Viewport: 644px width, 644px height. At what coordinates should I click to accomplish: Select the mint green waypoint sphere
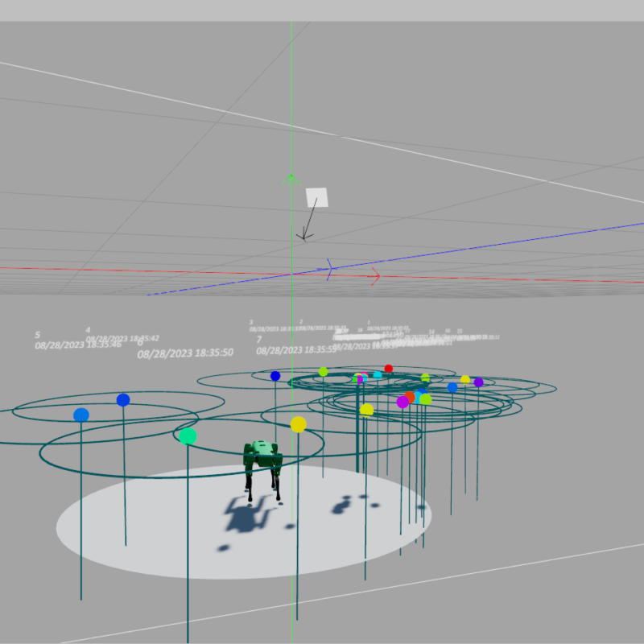(188, 436)
